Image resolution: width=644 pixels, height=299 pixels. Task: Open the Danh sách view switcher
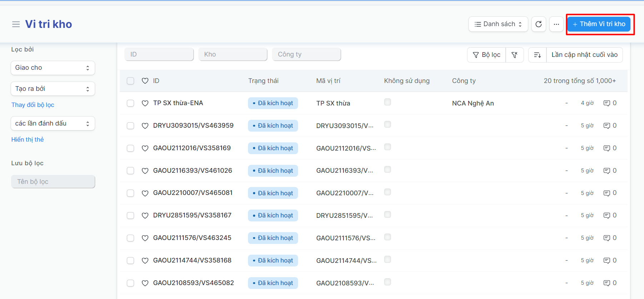[x=498, y=24]
